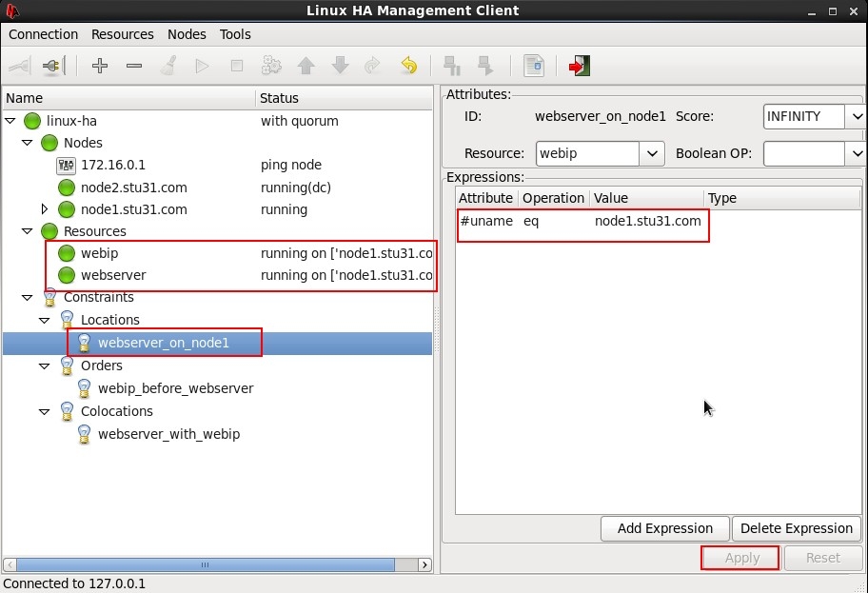Click the document View toolbar icon
Image resolution: width=868 pixels, height=593 pixels.
(534, 66)
